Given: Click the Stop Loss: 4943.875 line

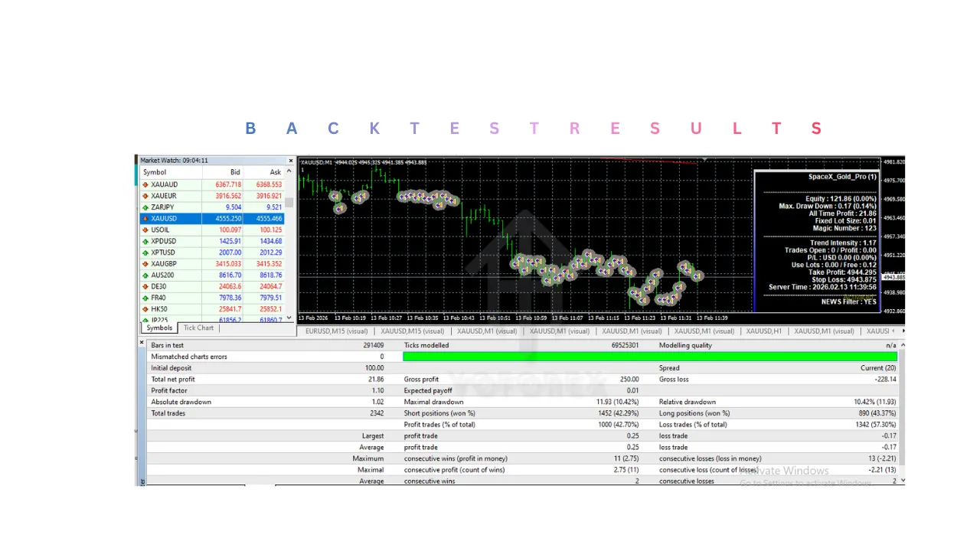Looking at the screenshot, I should pos(844,280).
